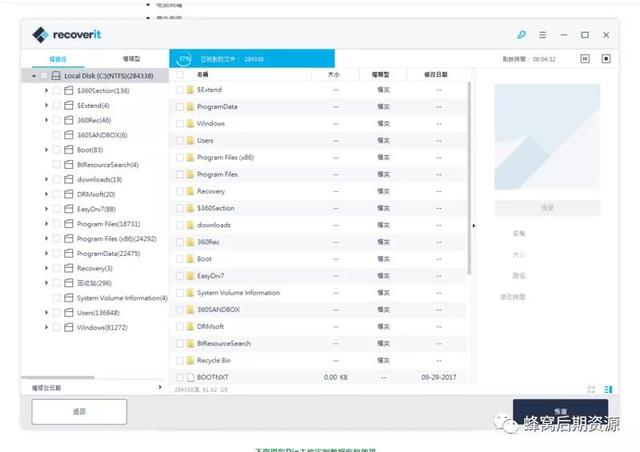Check the $360Section(136) tree checkbox

coord(57,91)
